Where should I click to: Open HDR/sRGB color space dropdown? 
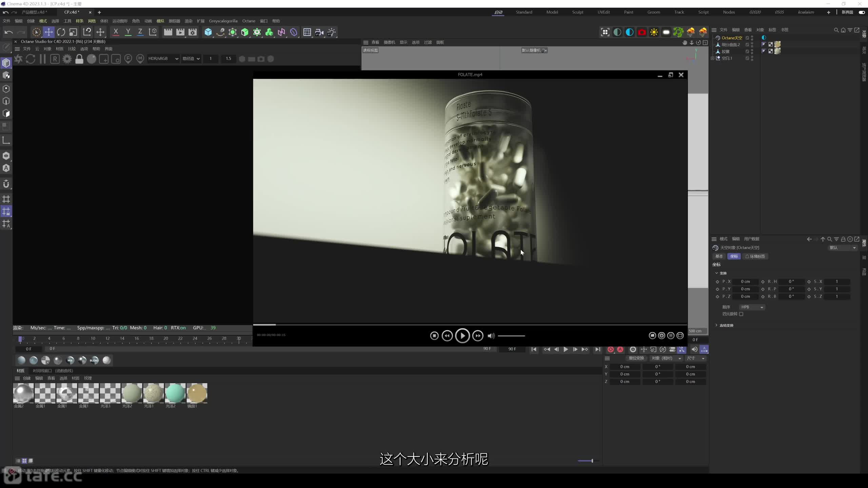coord(163,59)
